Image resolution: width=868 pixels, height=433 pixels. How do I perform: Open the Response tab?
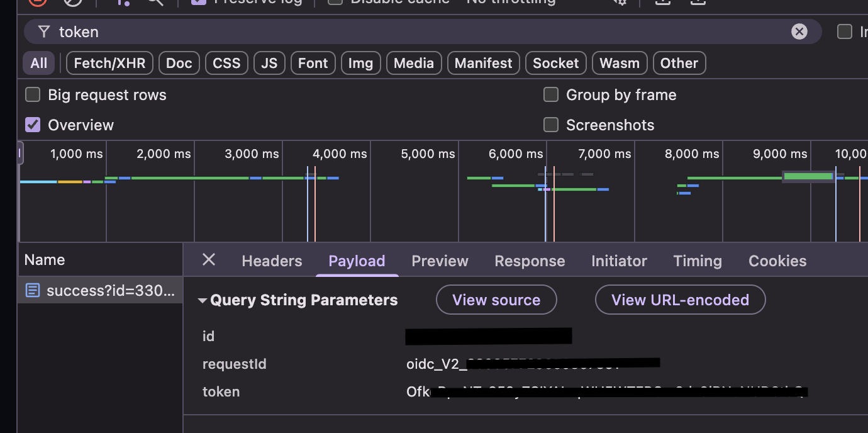[530, 261]
